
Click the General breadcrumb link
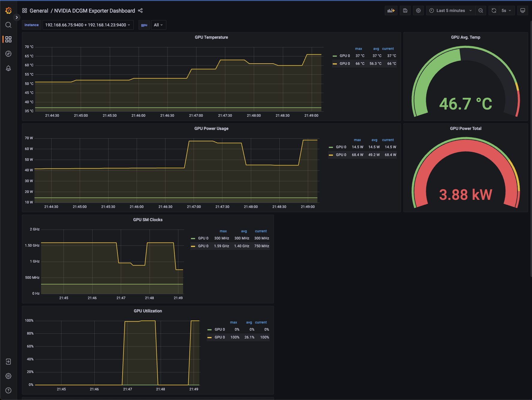pos(39,11)
